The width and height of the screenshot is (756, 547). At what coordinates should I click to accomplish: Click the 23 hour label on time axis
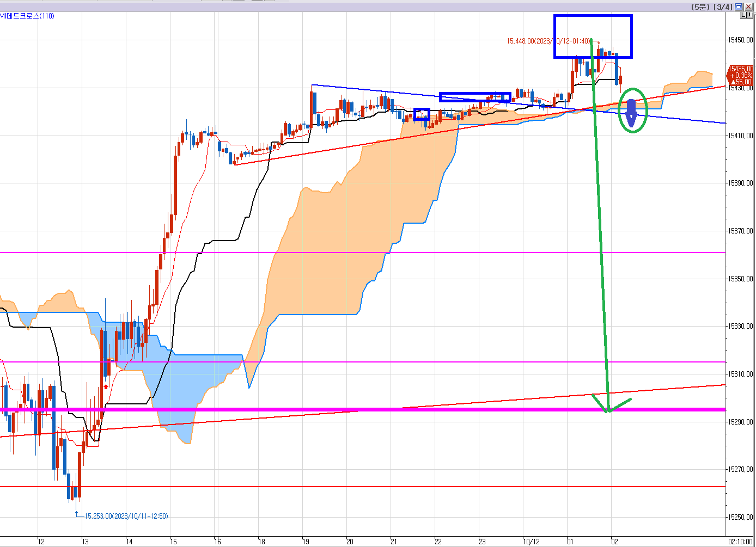[x=482, y=542]
